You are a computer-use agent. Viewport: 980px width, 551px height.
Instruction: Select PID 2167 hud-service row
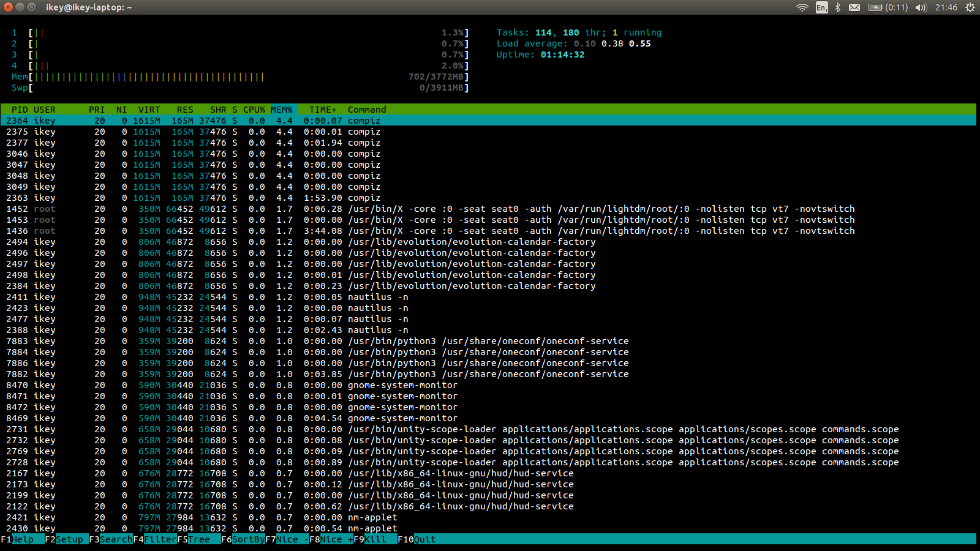pyautogui.click(x=488, y=473)
